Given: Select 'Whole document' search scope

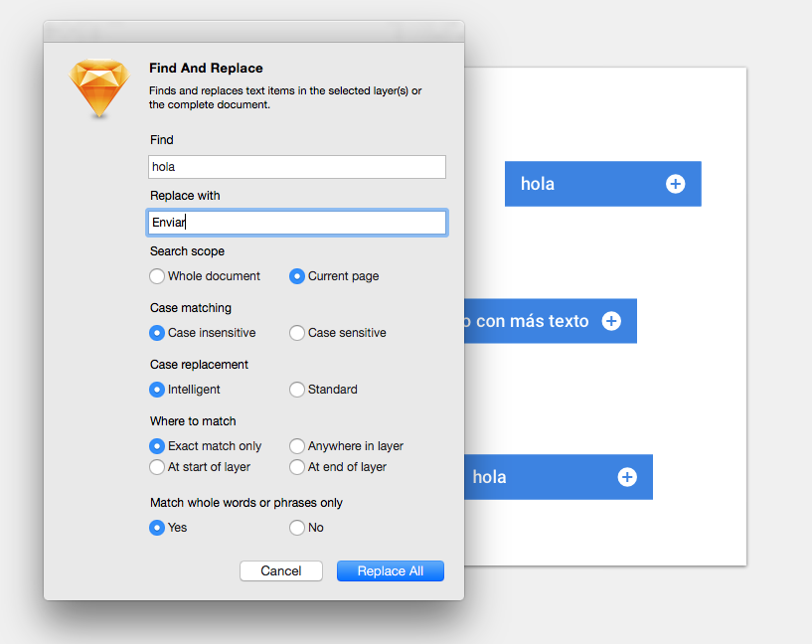Looking at the screenshot, I should point(157,276).
